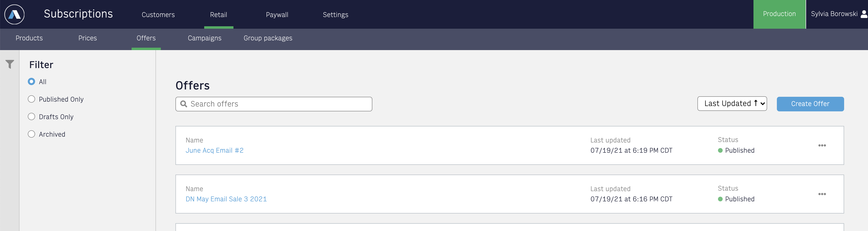Open the Last Updated sort dropdown
Image resolution: width=868 pixels, height=231 pixels.
click(732, 104)
